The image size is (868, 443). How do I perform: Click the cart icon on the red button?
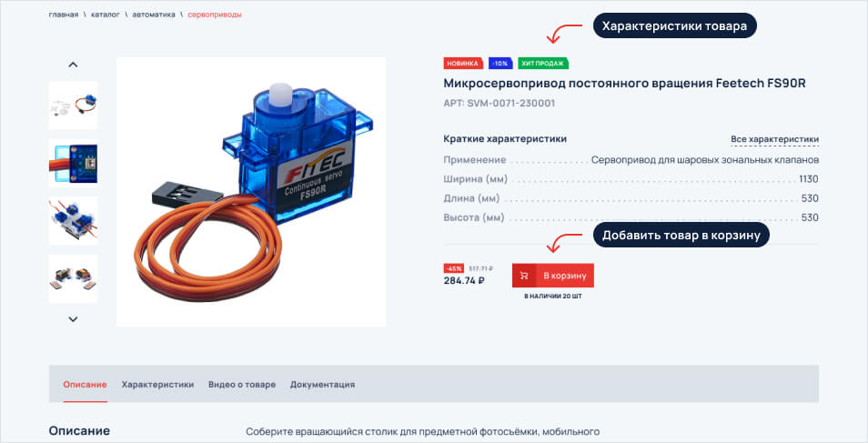pos(524,276)
